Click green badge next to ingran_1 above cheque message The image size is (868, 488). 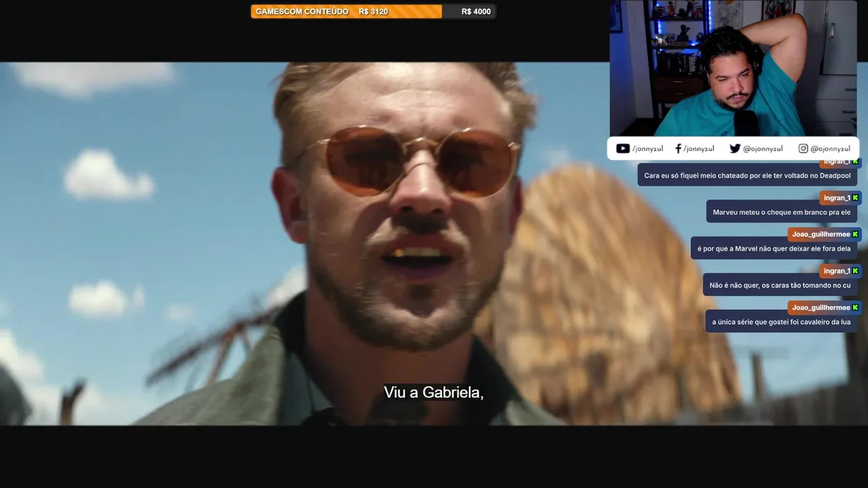point(855,198)
